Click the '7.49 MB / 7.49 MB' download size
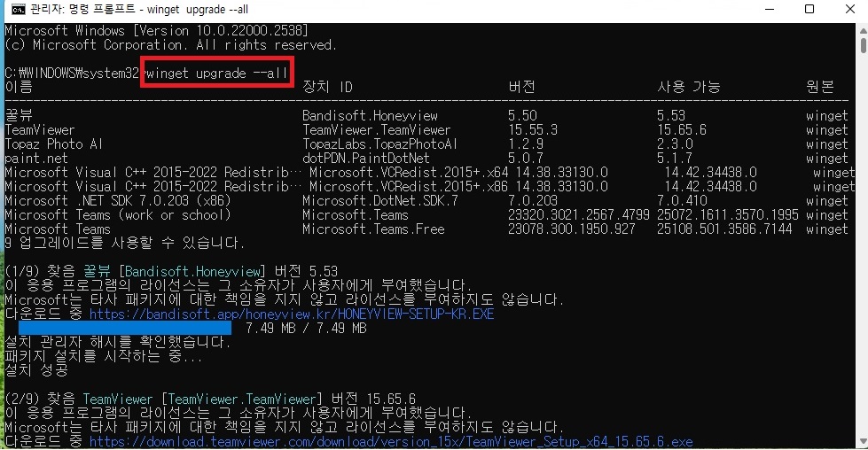The height and width of the screenshot is (450, 868). click(x=306, y=328)
